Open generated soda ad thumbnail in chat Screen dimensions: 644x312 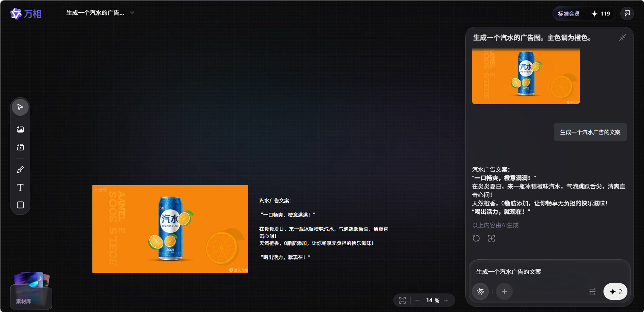(526, 77)
